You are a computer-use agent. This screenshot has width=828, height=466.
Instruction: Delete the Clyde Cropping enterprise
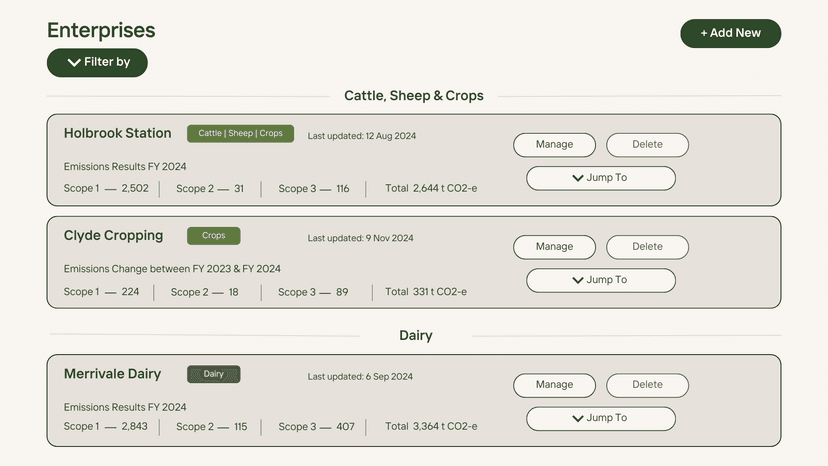[647, 247]
